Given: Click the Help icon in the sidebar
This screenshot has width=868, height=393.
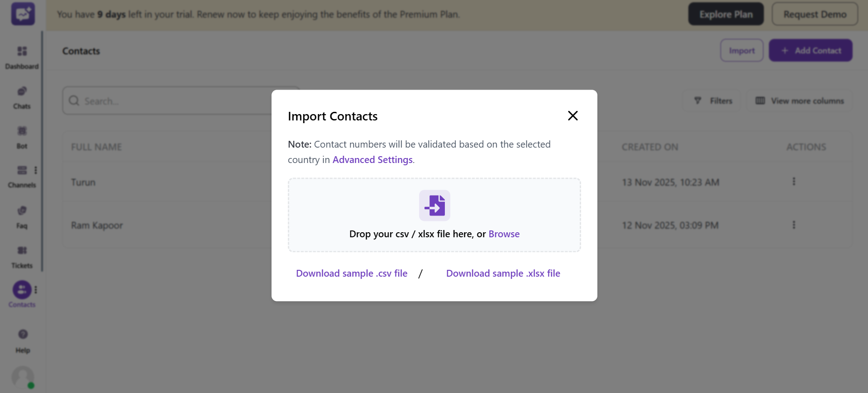Looking at the screenshot, I should (22, 334).
